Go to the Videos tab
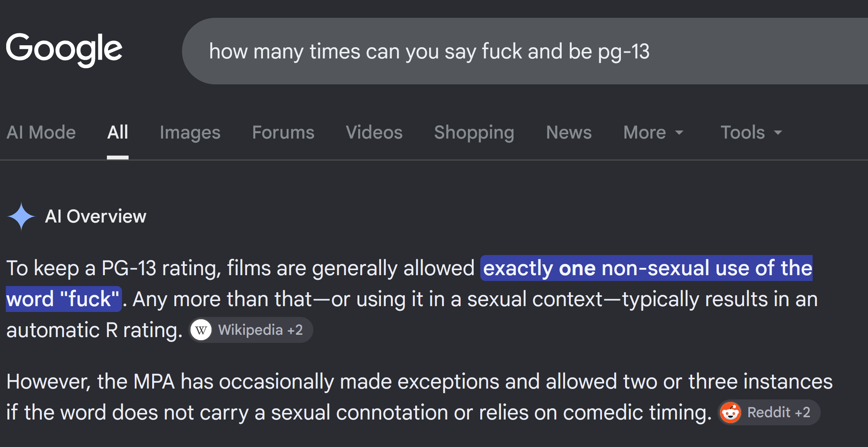Screen dimensions: 868x447 click(374, 132)
